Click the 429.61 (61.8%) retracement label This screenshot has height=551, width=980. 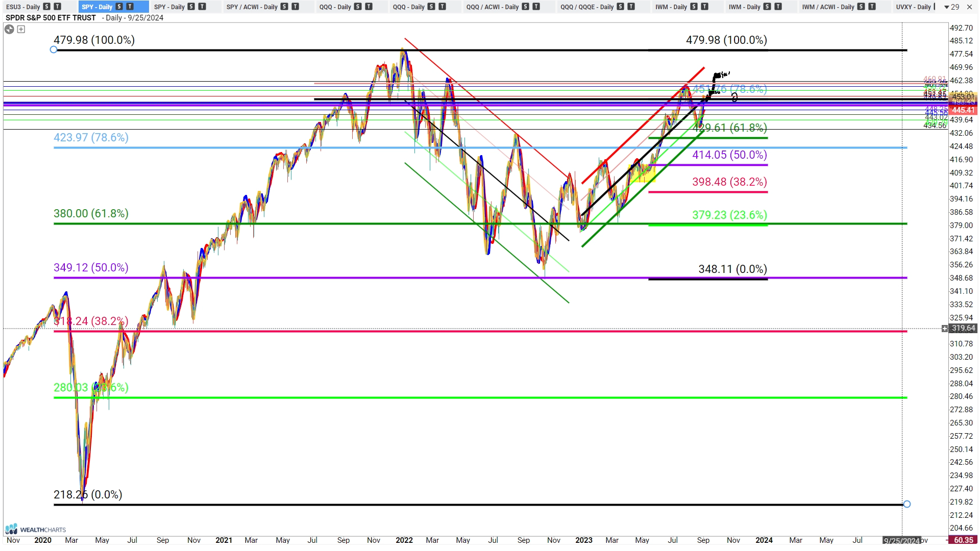730,128
